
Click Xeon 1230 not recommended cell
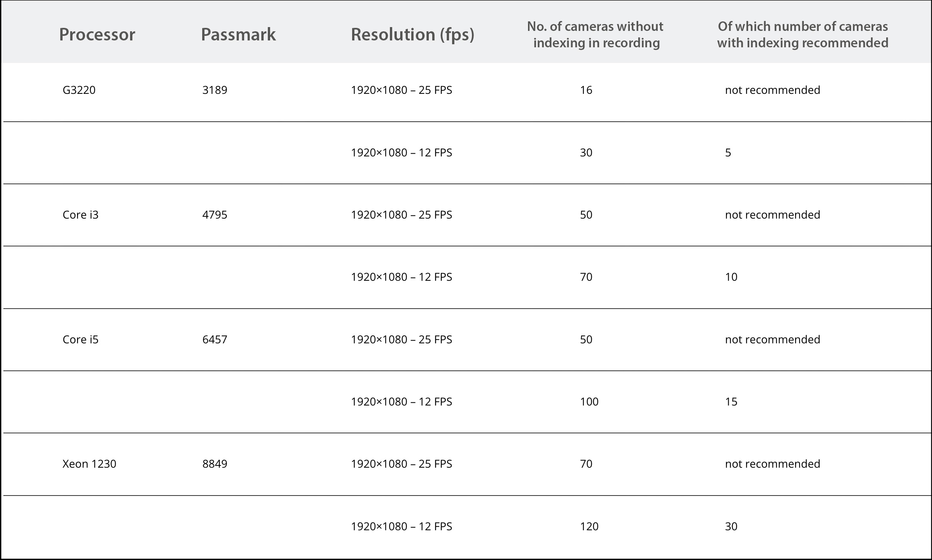773,464
